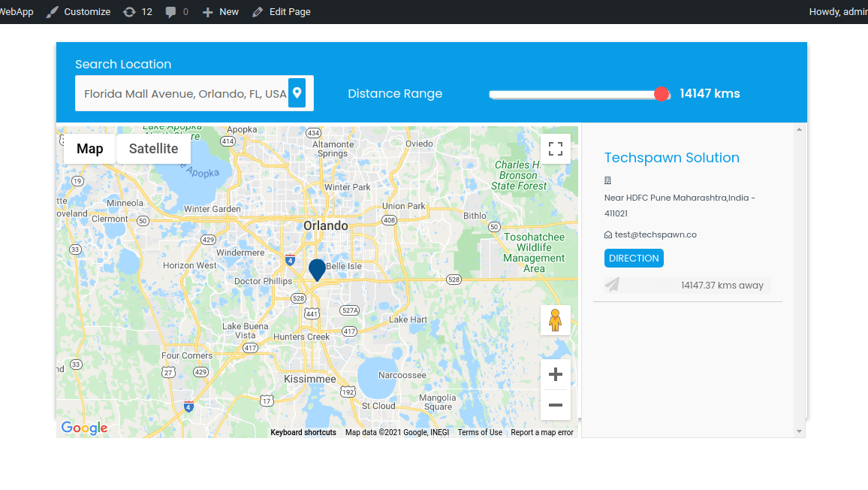868x490 pixels.
Task: Click the Distance Range slider handle
Action: click(662, 94)
